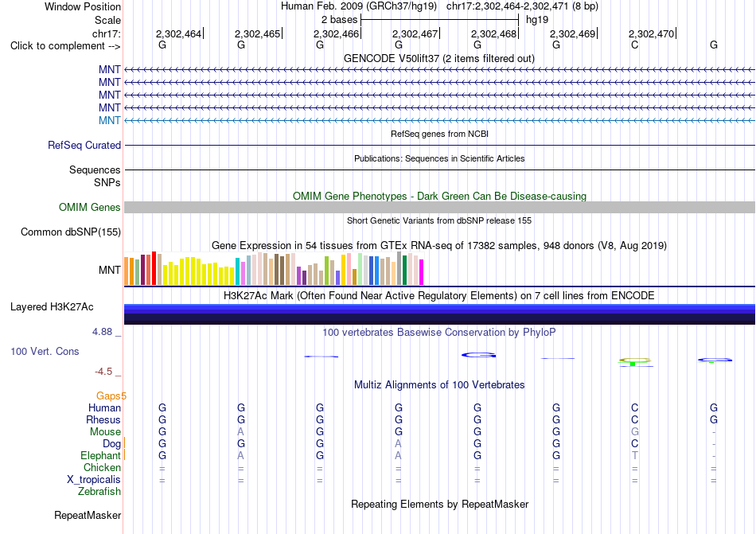Click the 'Layered H3K27Ac' track label
This screenshot has width=756, height=534.
coord(52,307)
